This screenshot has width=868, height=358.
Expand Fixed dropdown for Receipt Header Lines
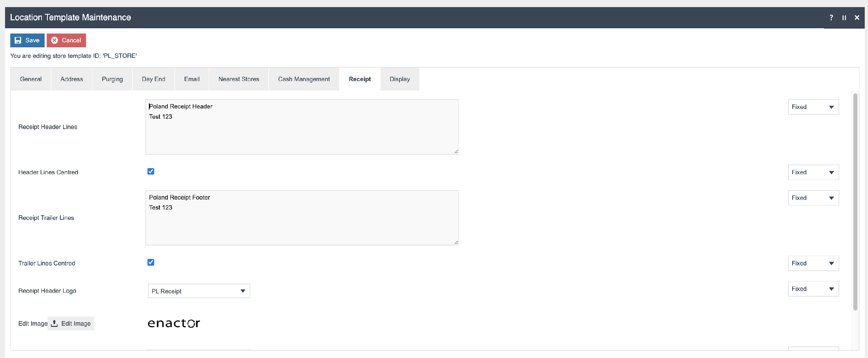[813, 107]
